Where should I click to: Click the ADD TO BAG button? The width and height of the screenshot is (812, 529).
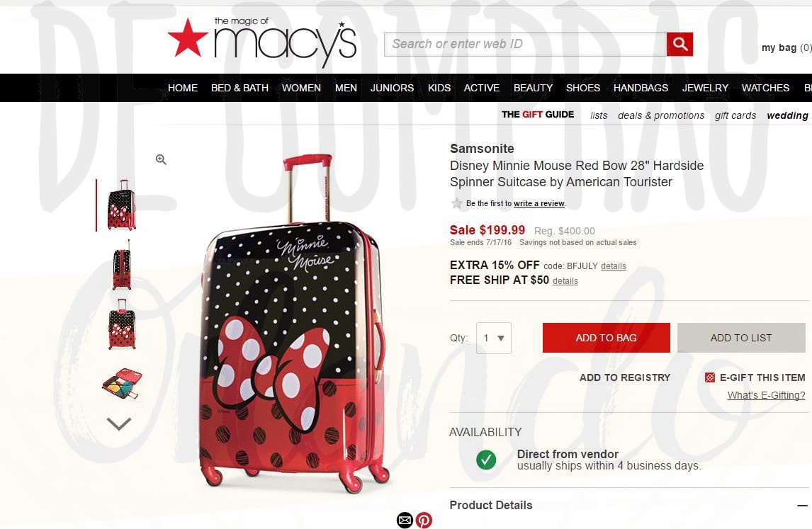point(607,338)
